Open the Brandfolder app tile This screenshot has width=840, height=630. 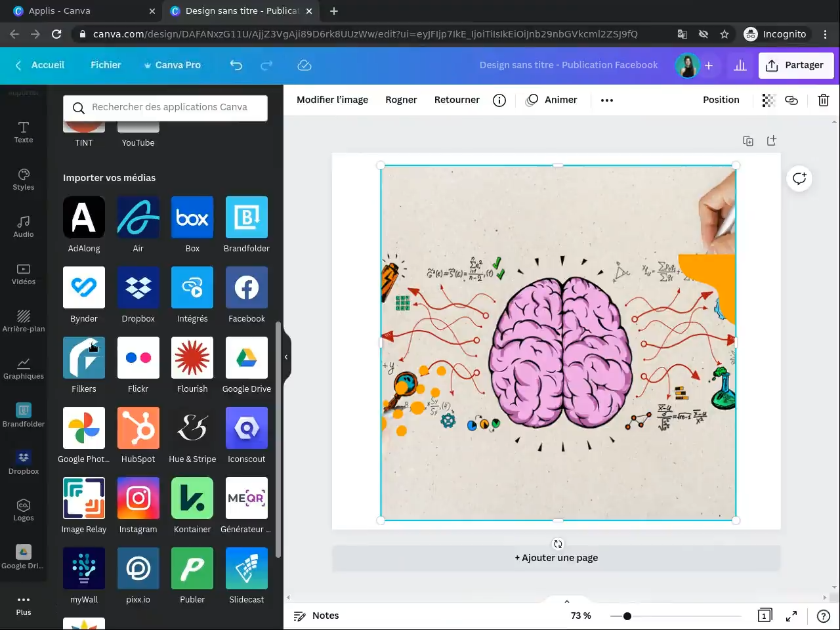(x=247, y=217)
